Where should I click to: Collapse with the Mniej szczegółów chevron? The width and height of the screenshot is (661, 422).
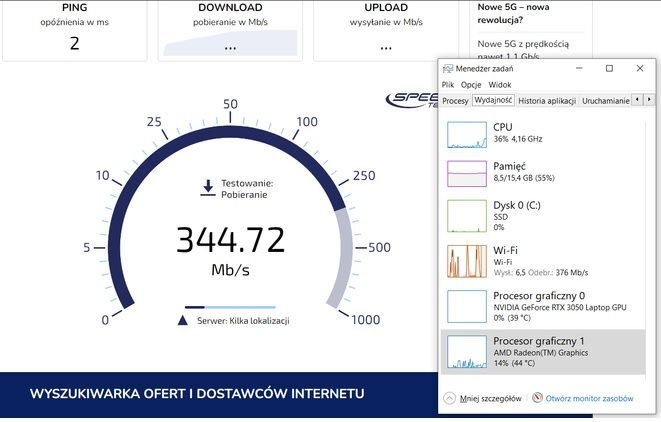[x=449, y=398]
